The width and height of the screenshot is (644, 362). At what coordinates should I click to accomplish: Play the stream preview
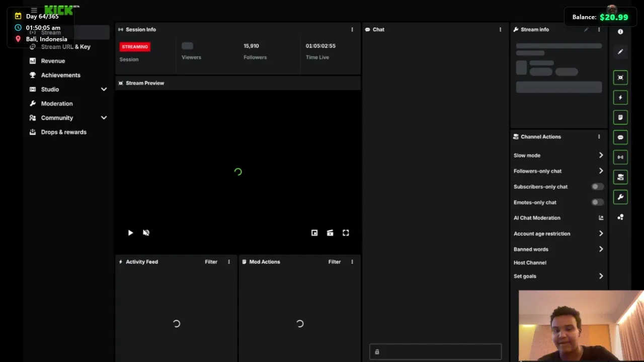[x=130, y=233]
